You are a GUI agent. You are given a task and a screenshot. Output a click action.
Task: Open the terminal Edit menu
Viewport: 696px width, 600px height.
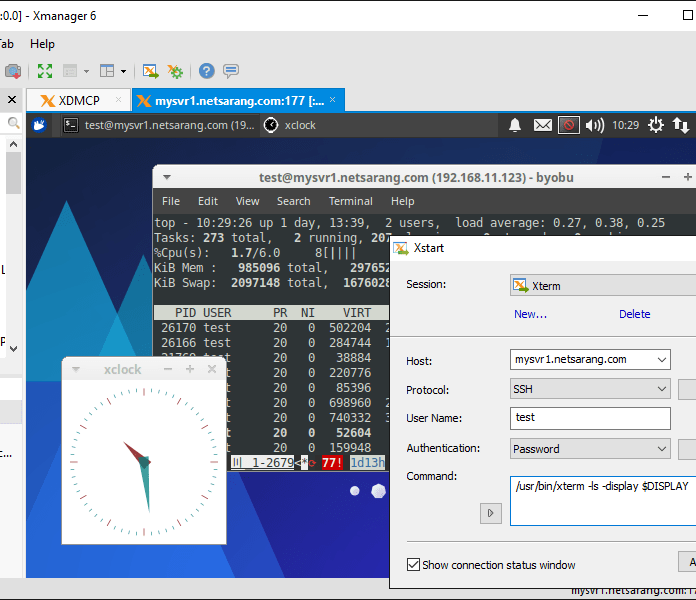(208, 201)
